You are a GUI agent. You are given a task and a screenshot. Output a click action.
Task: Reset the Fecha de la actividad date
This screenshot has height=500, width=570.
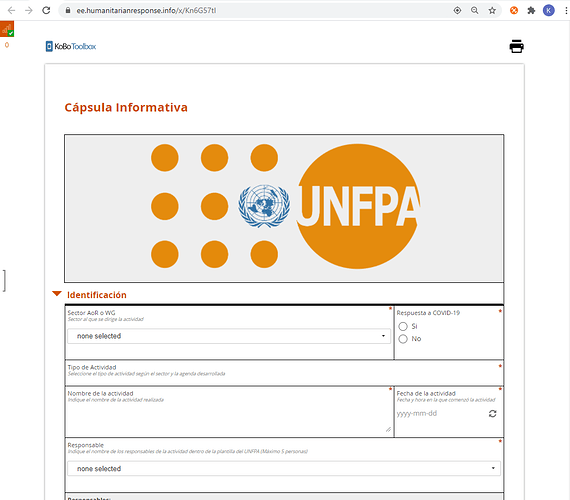click(x=493, y=413)
